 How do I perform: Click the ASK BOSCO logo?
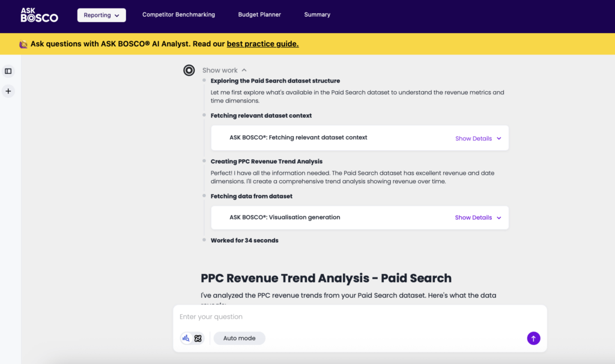39,15
